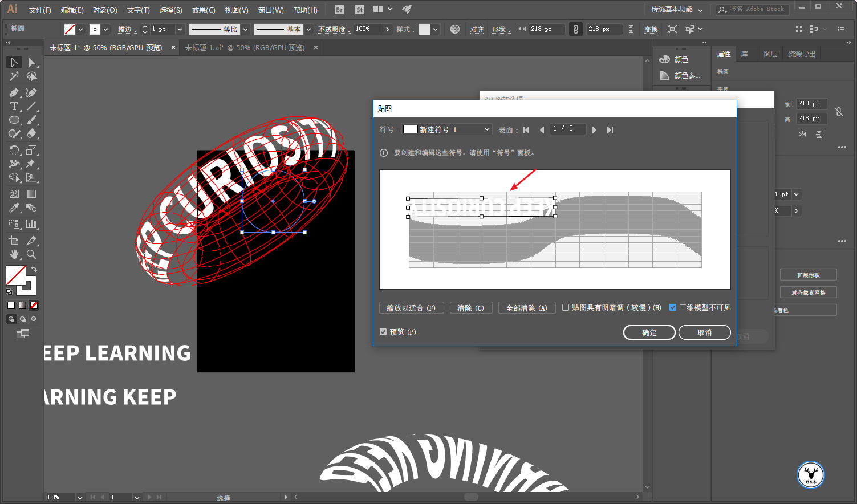The width and height of the screenshot is (857, 504).
Task: Open the 样式 graphic style dropdown
Action: [436, 29]
